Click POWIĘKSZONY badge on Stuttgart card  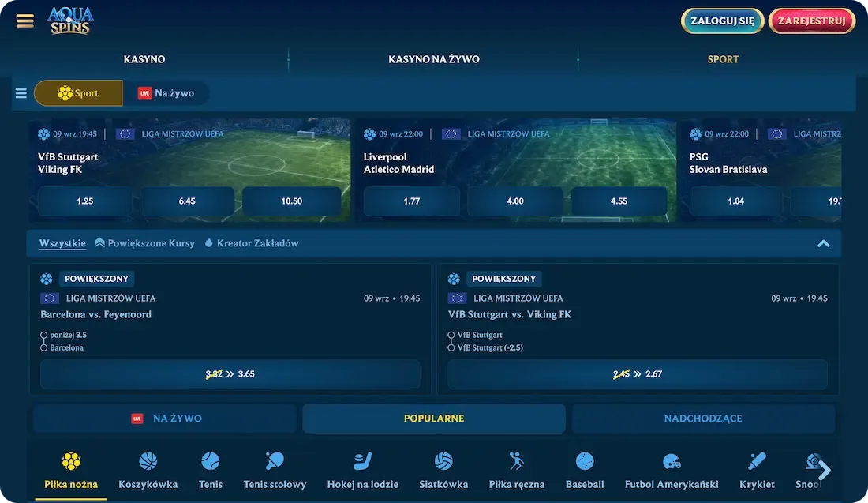[503, 279]
